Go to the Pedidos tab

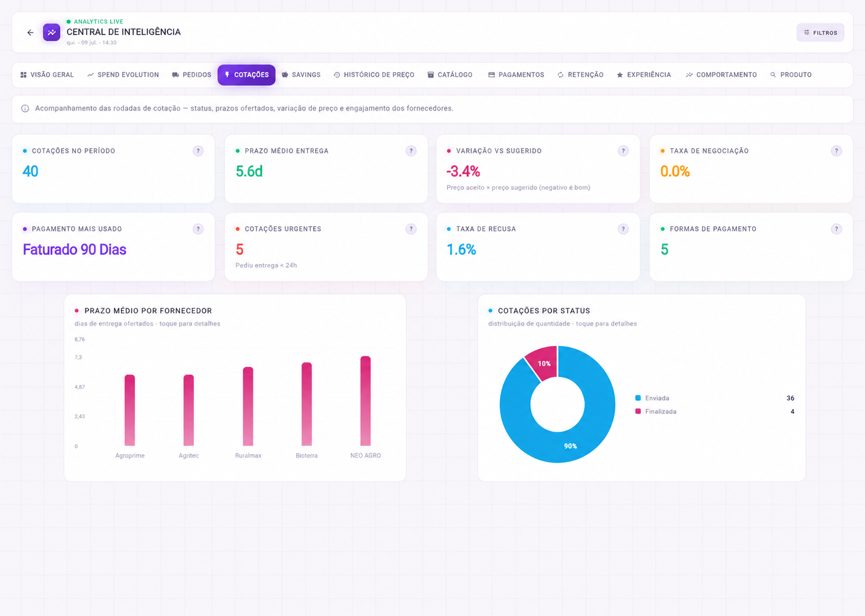(192, 75)
